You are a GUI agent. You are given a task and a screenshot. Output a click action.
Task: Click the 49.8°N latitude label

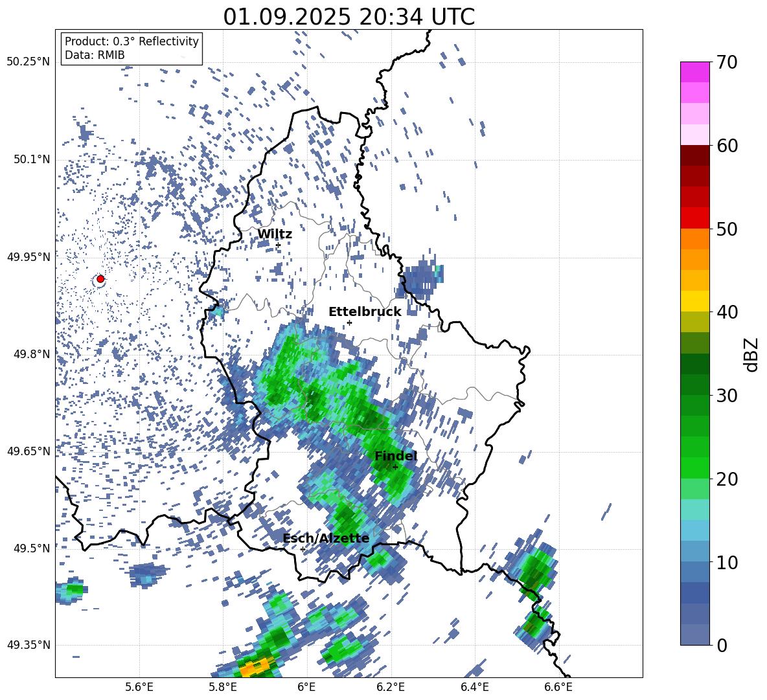tap(31, 354)
